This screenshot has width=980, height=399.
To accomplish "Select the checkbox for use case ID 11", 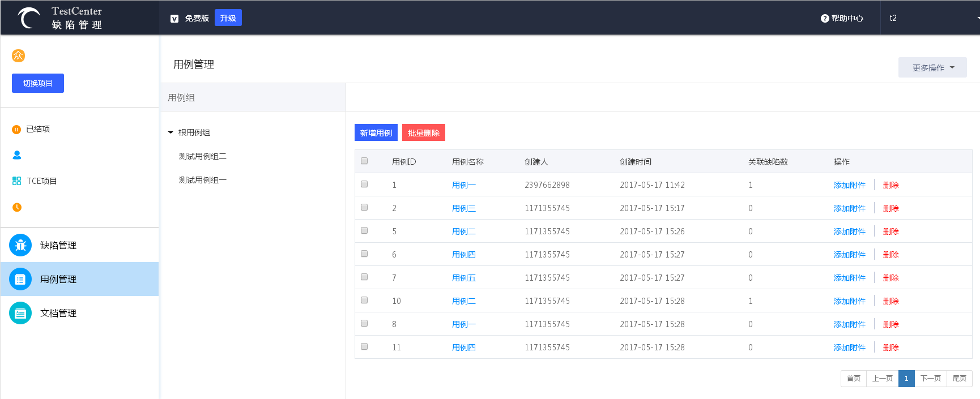I will pos(364,346).
